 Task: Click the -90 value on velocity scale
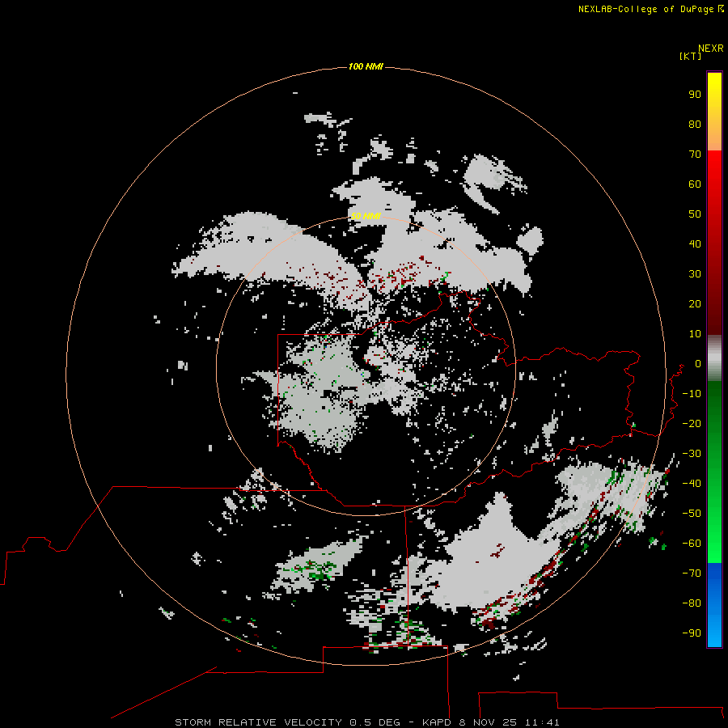(x=692, y=633)
